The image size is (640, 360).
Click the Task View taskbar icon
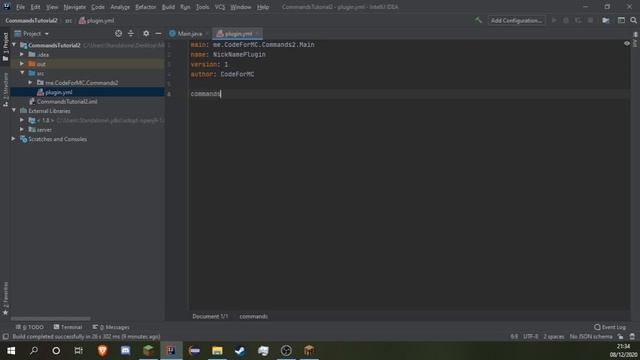pos(78,351)
